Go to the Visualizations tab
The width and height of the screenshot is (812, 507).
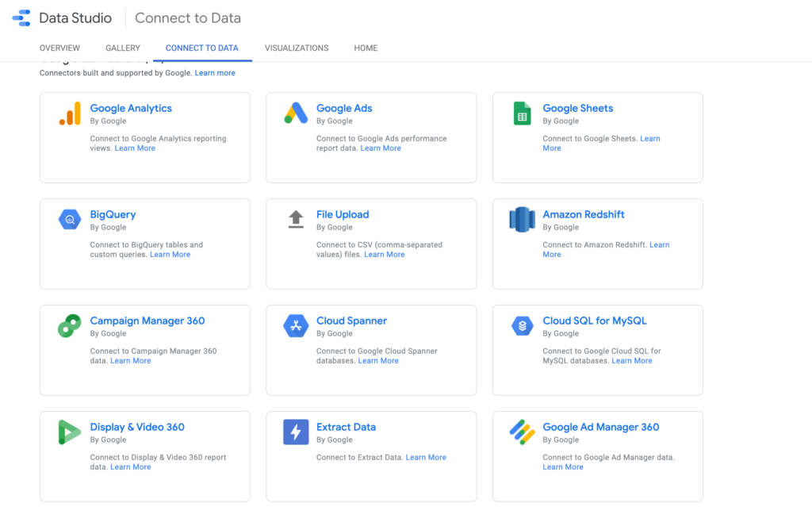297,48
